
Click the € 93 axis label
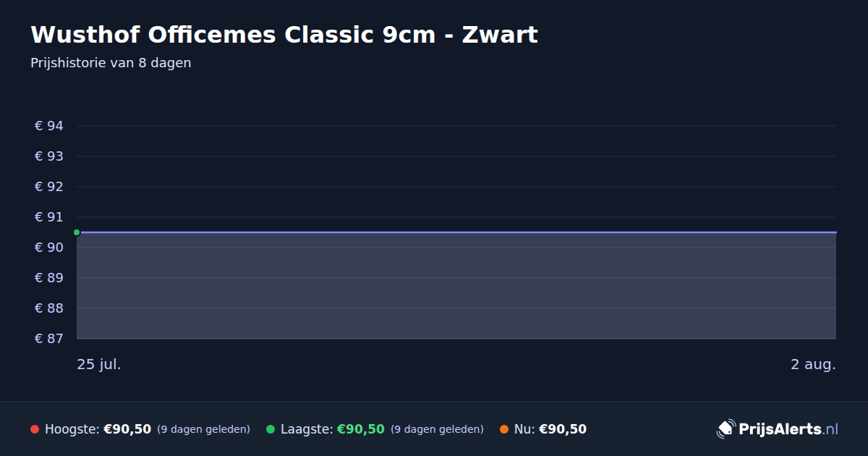49,156
